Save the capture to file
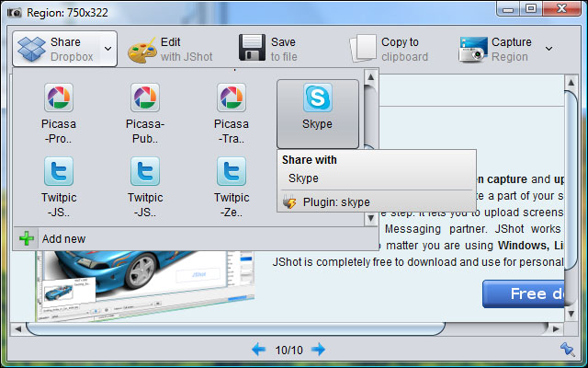The height and width of the screenshot is (368, 588). click(x=267, y=49)
